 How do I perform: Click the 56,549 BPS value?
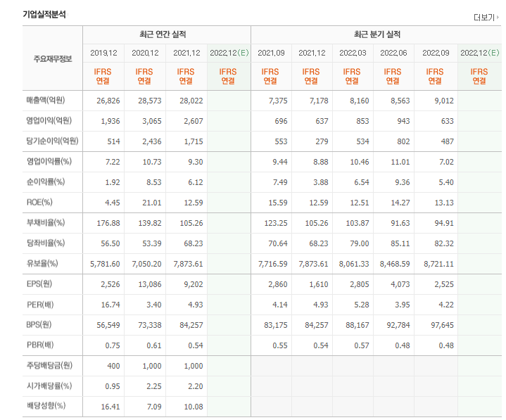click(x=108, y=325)
